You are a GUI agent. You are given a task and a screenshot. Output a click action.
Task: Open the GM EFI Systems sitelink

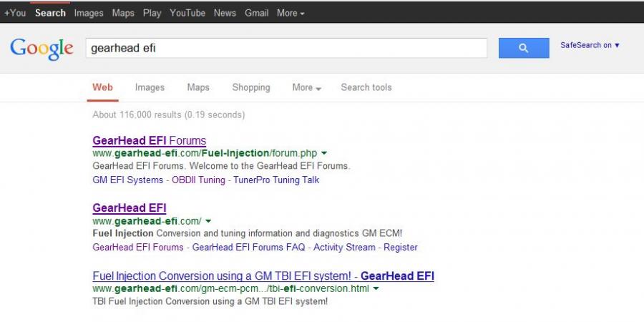click(x=128, y=180)
